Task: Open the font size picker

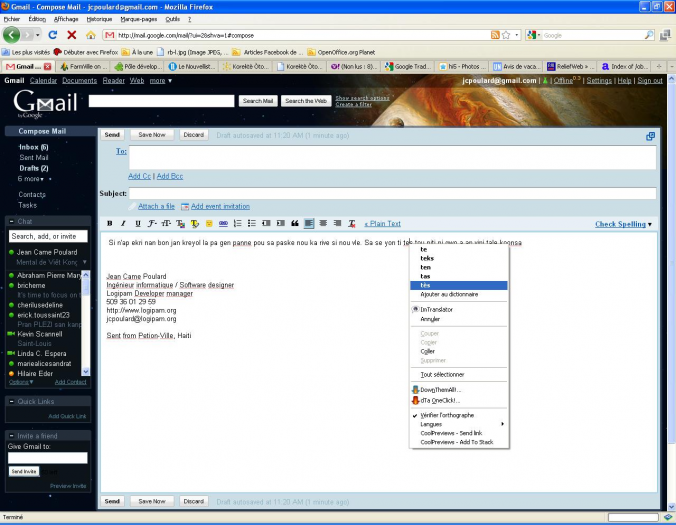Action: point(166,223)
